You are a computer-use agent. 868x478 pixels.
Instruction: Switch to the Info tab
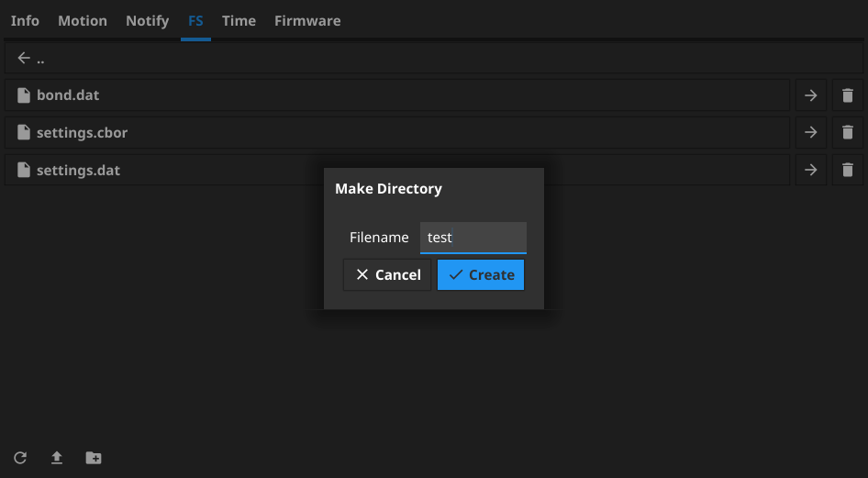click(25, 20)
